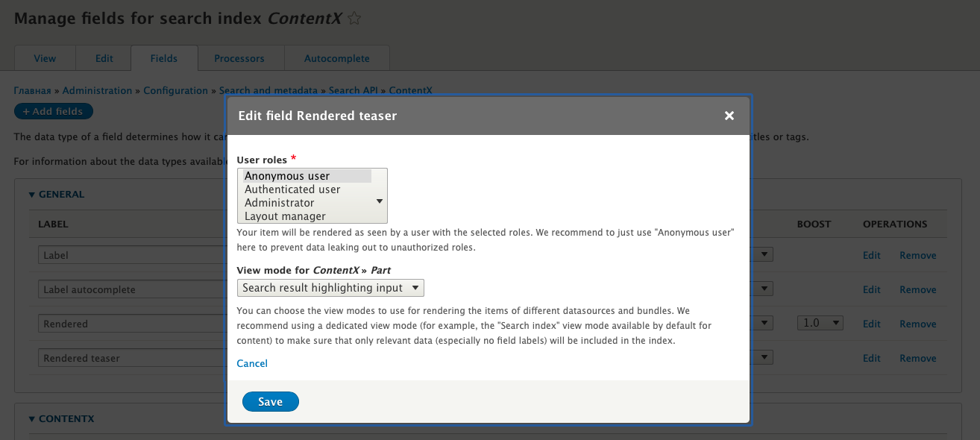Click the Add fields button
The height and width of the screenshot is (440, 980).
pos(53,111)
